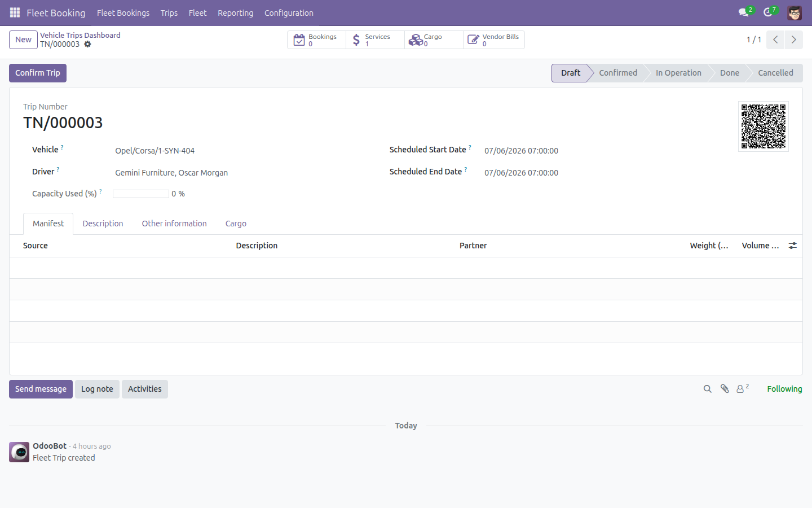
Task: Open Trips menu
Action: click(x=169, y=12)
